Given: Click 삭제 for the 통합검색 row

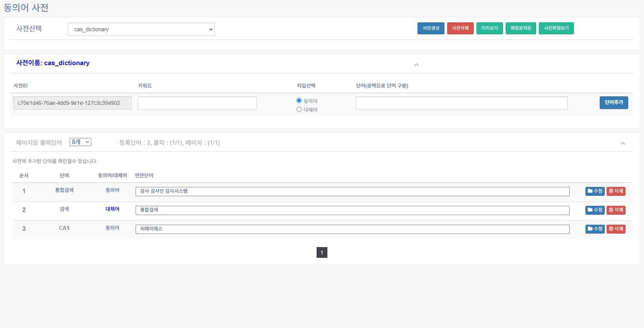Looking at the screenshot, I should coord(616,191).
